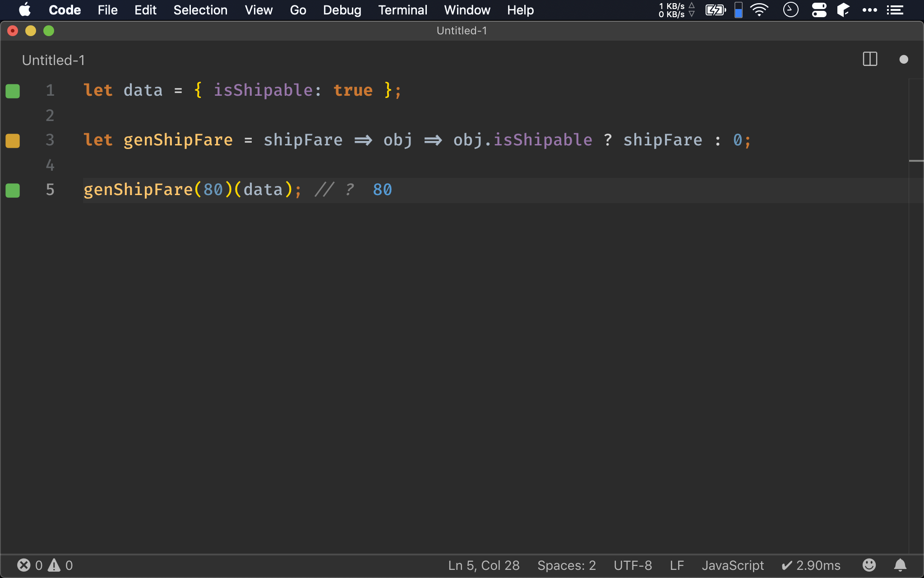
Task: Click the yellow Quokka marker on line 3
Action: 13,140
